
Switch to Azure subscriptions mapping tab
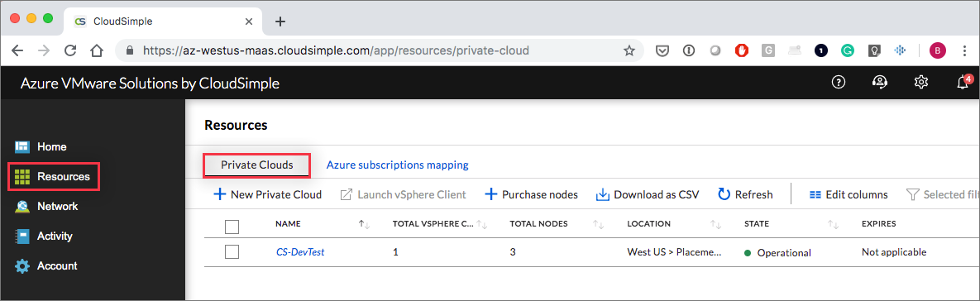(398, 165)
